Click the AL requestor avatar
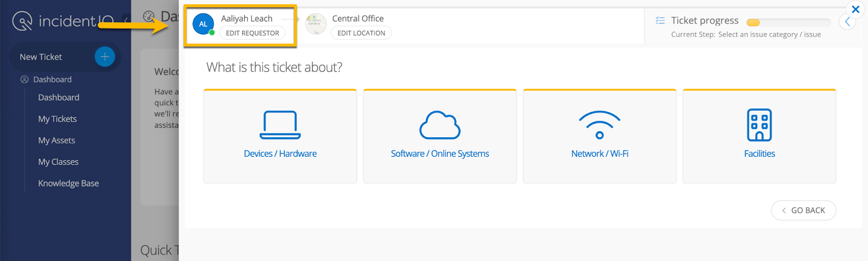 pos(203,24)
